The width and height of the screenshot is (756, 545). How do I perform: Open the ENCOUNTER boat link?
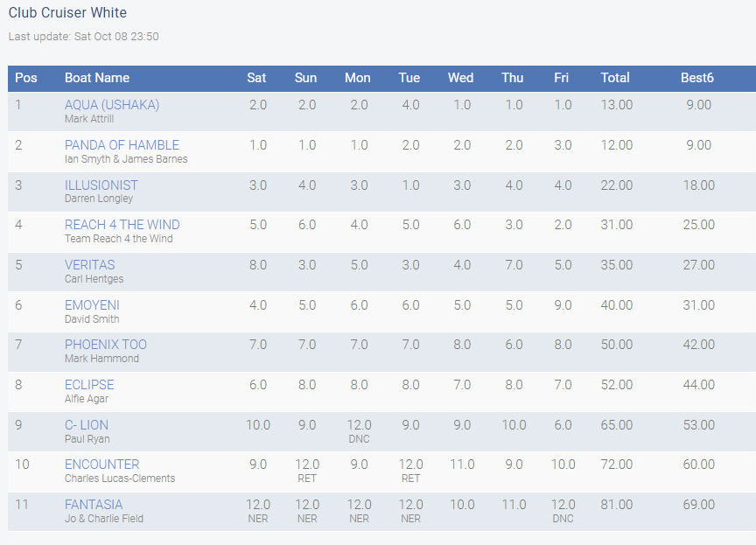click(x=101, y=465)
